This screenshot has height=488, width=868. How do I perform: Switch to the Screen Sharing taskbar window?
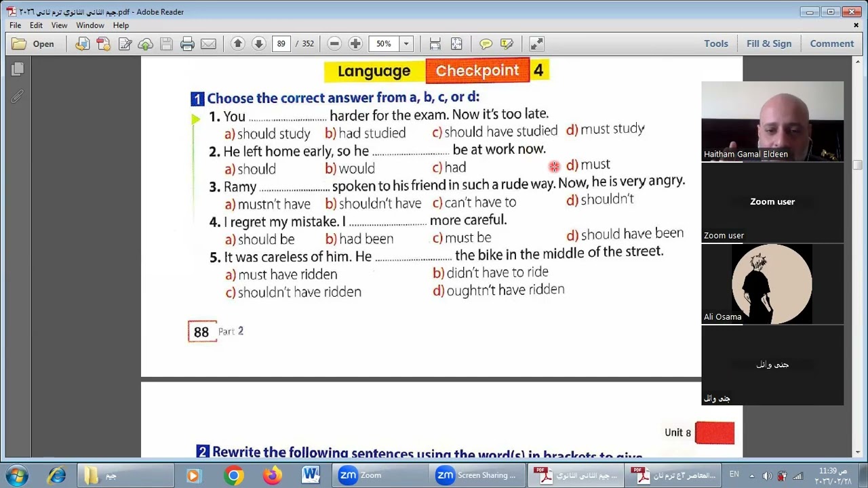click(477, 475)
